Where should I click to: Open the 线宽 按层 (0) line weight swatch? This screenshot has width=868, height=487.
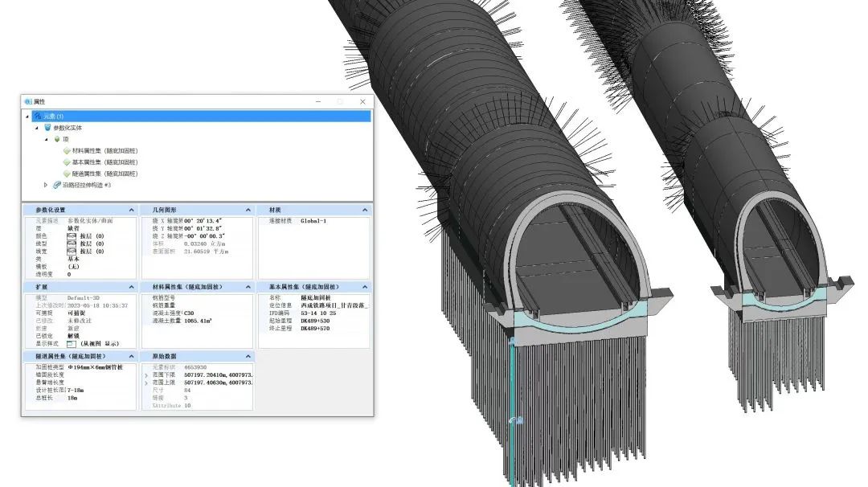72,252
